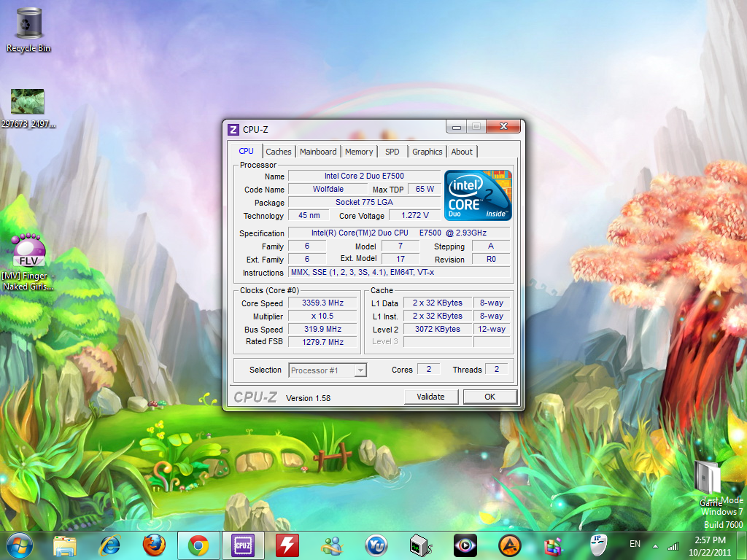Click the Revision value R0
This screenshot has width=747, height=560.
pos(491,259)
